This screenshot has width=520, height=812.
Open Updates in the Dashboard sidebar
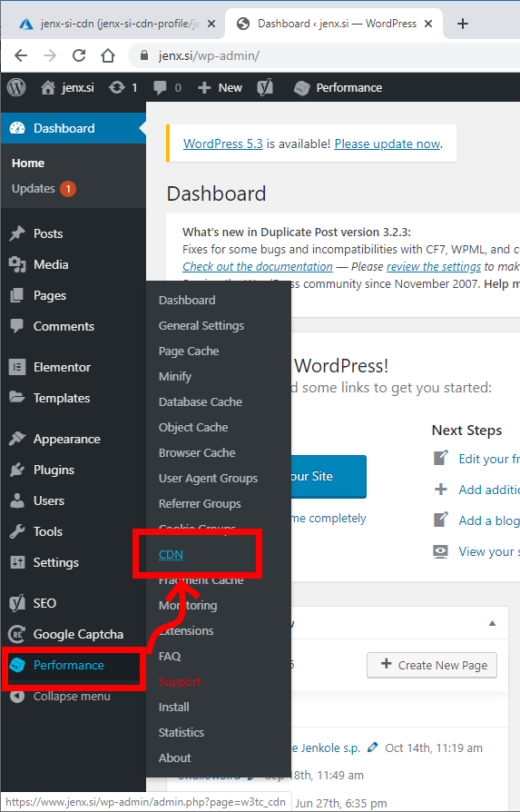coord(33,189)
